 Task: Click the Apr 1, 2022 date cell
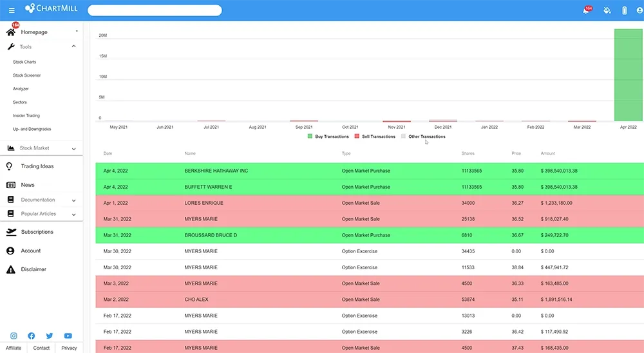pos(115,203)
